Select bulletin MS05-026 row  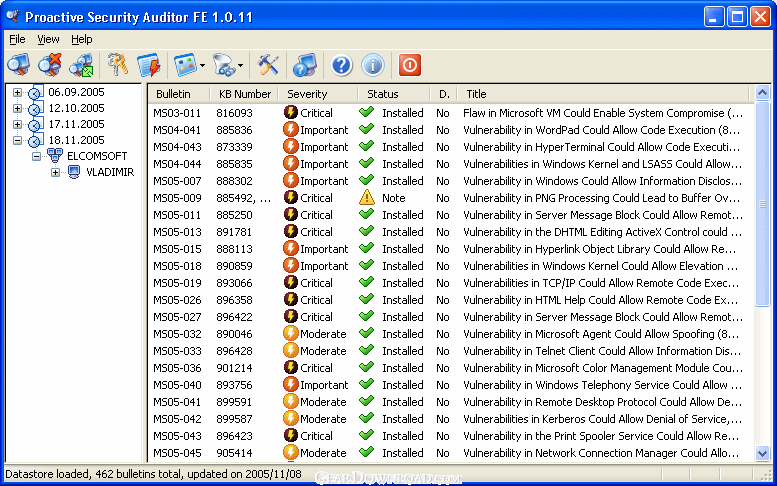[x=451, y=300]
